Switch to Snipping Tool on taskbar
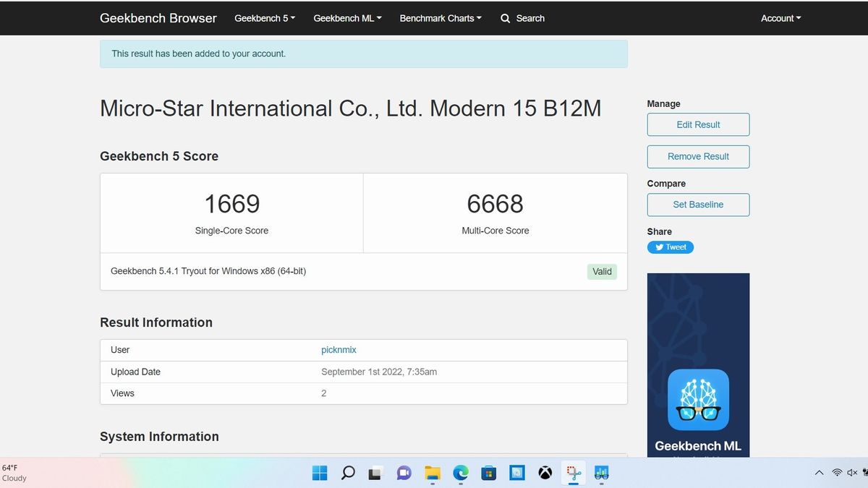 coord(574,473)
